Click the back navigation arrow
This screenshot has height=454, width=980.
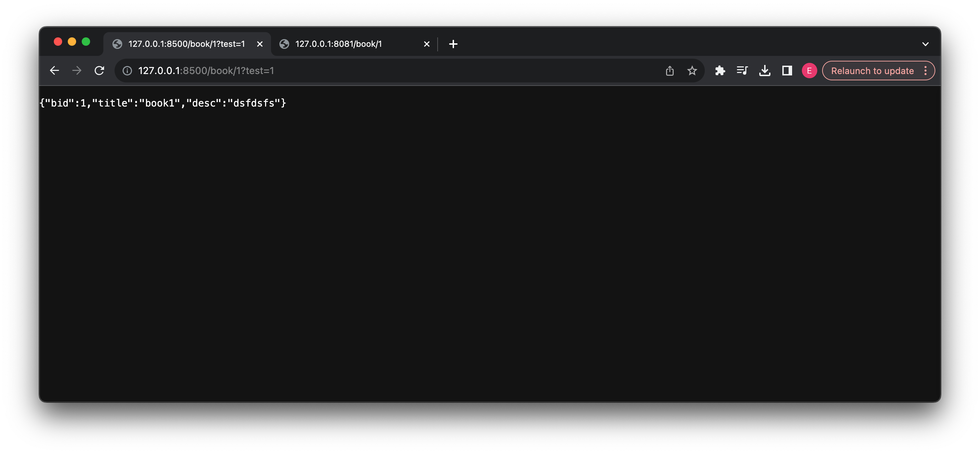coord(54,71)
